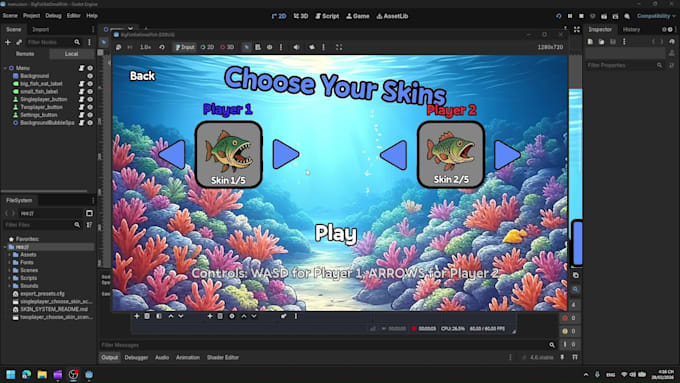Viewport: 680px width, 383px height.
Task: Expand the Sounds folder
Action: (10, 286)
